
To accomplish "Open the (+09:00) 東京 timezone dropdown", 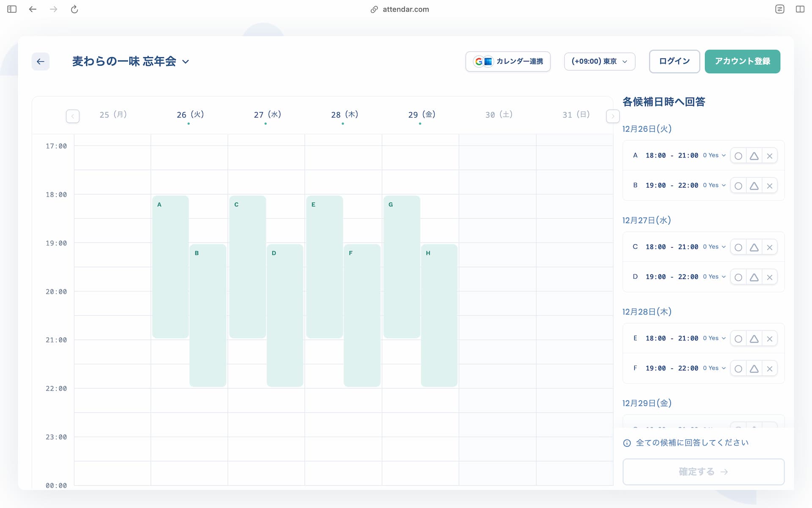I will [599, 61].
